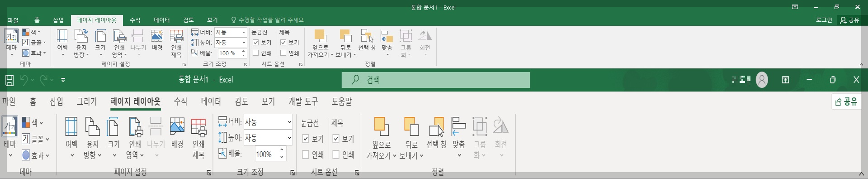Collapse the upper ribbon with chevron
This screenshot has width=868, height=179.
click(x=861, y=64)
